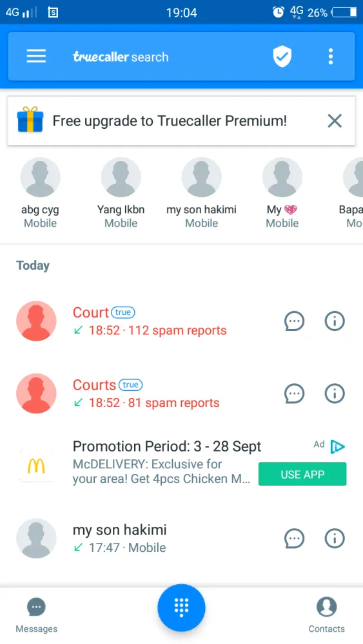This screenshot has width=363, height=644.
Task: Switch to the Contacts tab
Action: coord(327,615)
